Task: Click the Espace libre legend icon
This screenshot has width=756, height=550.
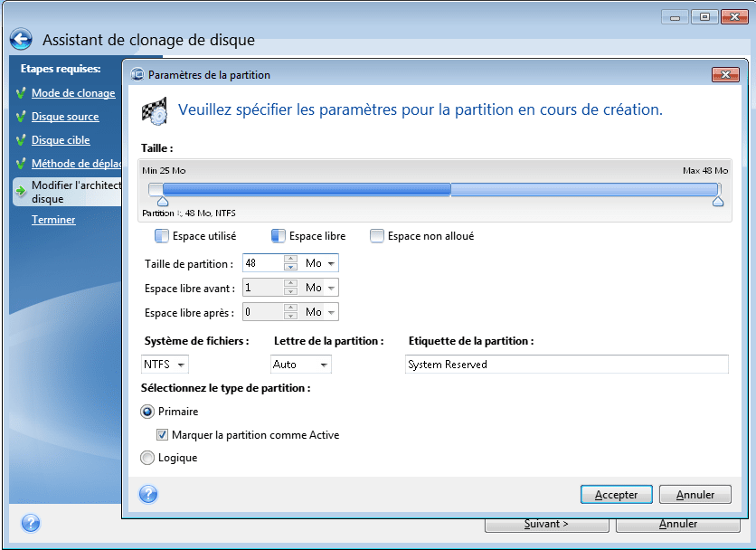Action: [x=279, y=236]
